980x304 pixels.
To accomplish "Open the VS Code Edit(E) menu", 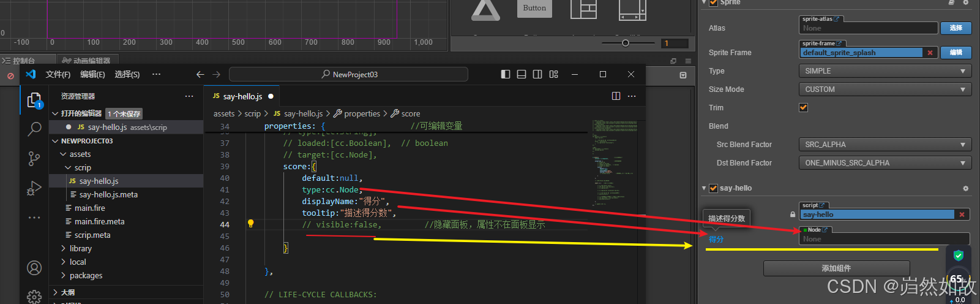I will pos(92,74).
